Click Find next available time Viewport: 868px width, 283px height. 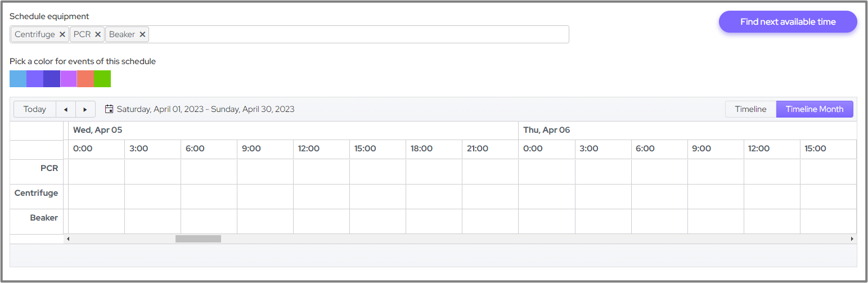788,22
